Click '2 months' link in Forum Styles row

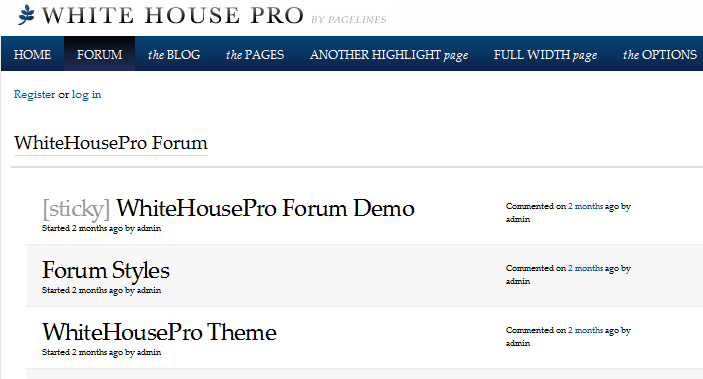point(586,268)
